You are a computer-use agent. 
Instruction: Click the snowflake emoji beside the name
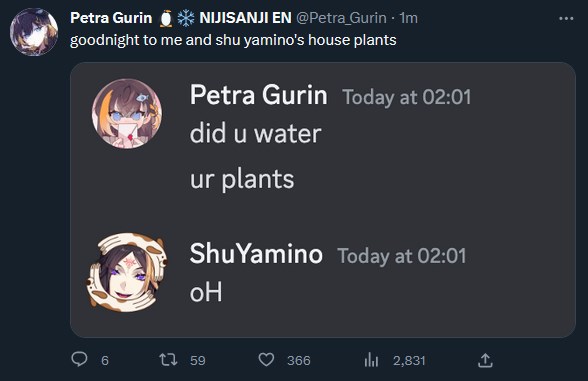[x=186, y=18]
